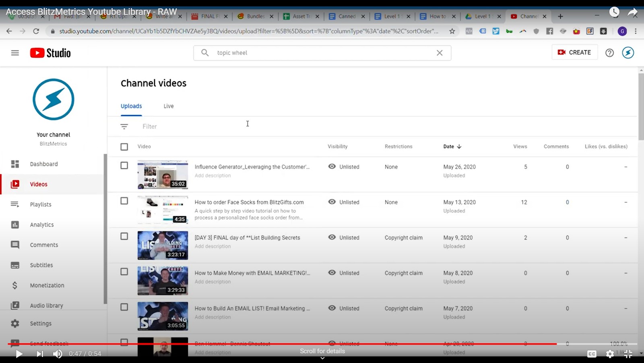Sort by the Date column arrow
The image size is (644, 363).
(459, 146)
